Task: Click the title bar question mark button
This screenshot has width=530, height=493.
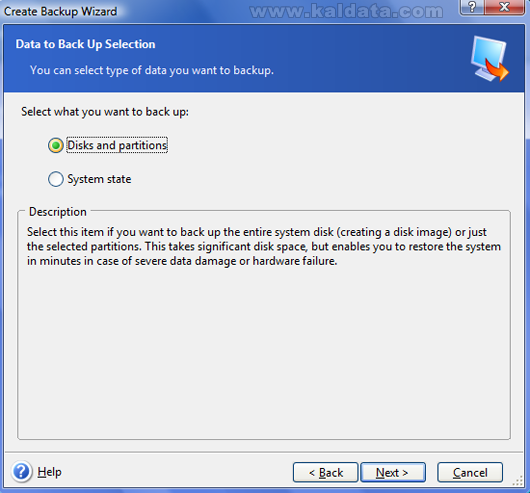Action: pyautogui.click(x=472, y=7)
